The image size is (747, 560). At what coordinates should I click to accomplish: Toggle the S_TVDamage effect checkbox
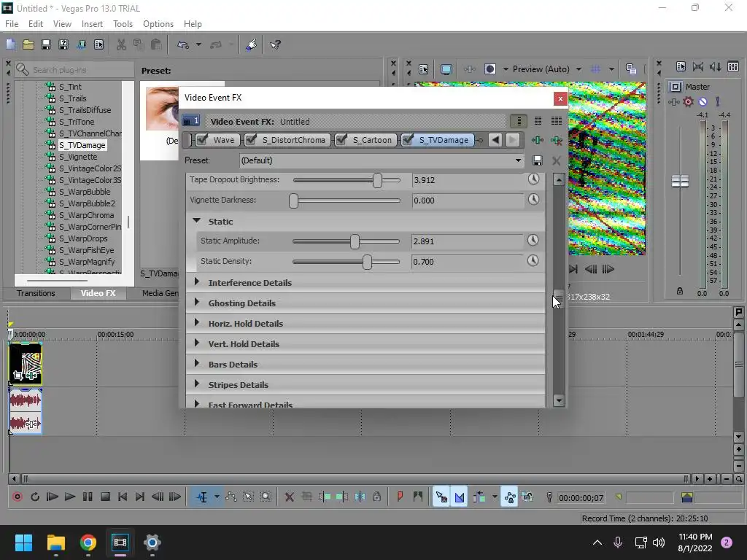point(408,140)
